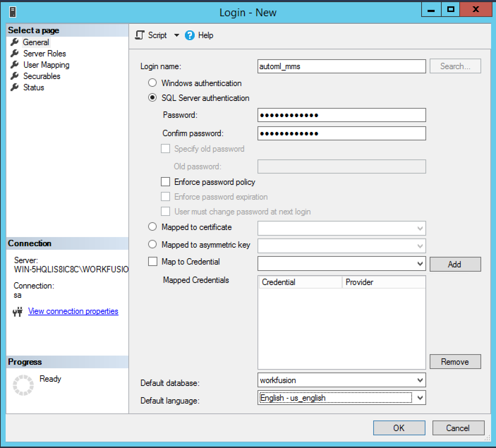Click the wrench icon beside Status
Image resolution: width=496 pixels, height=448 pixels.
14,87
